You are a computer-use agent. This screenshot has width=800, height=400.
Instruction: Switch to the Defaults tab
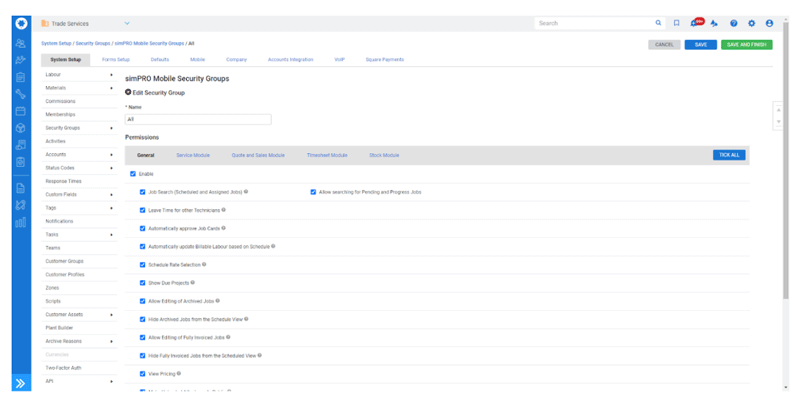[160, 60]
